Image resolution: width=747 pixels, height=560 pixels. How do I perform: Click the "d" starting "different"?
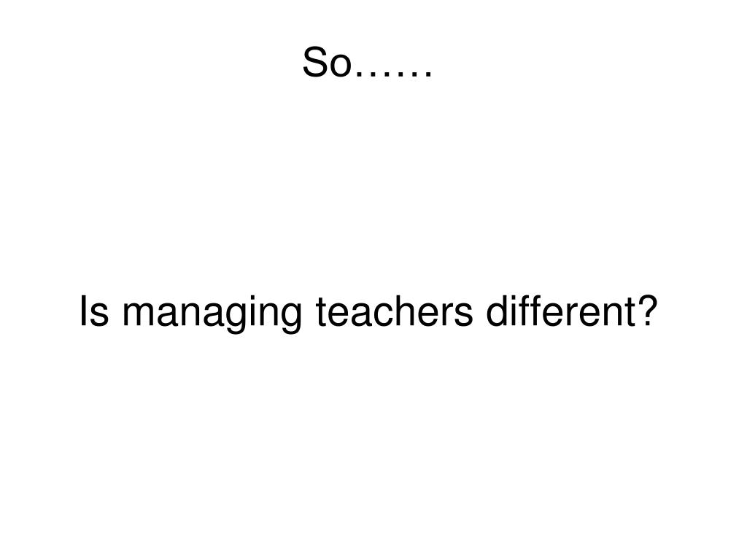(x=496, y=311)
